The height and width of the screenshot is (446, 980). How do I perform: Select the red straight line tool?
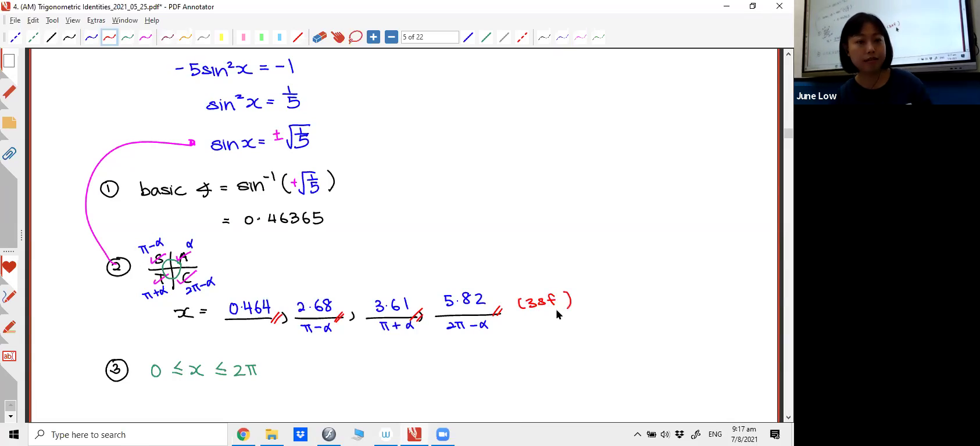298,37
